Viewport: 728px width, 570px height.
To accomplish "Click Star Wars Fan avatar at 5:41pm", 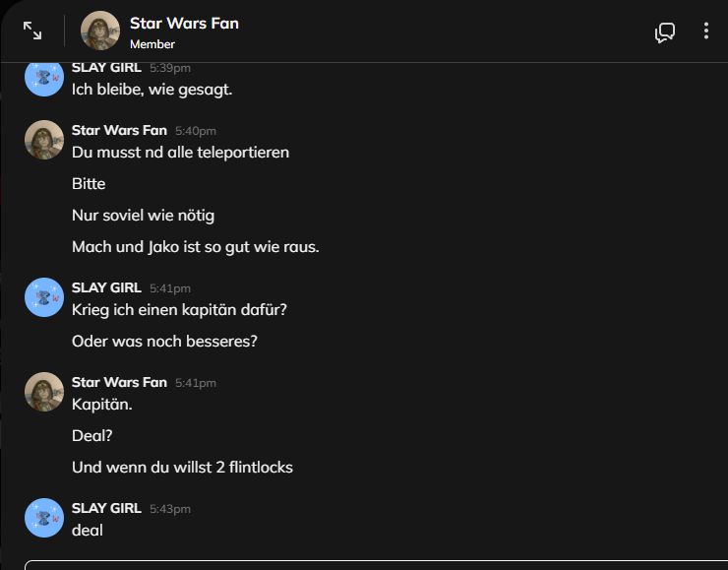I will 44,392.
